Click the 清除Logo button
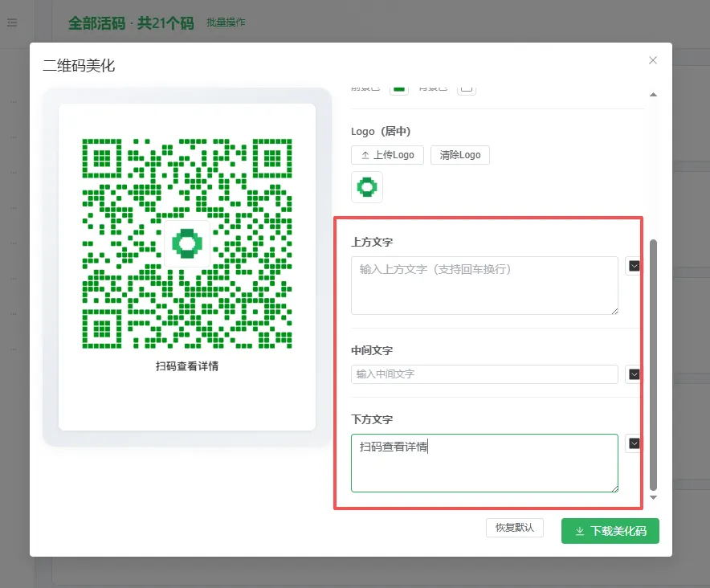The image size is (710, 588). click(x=459, y=155)
